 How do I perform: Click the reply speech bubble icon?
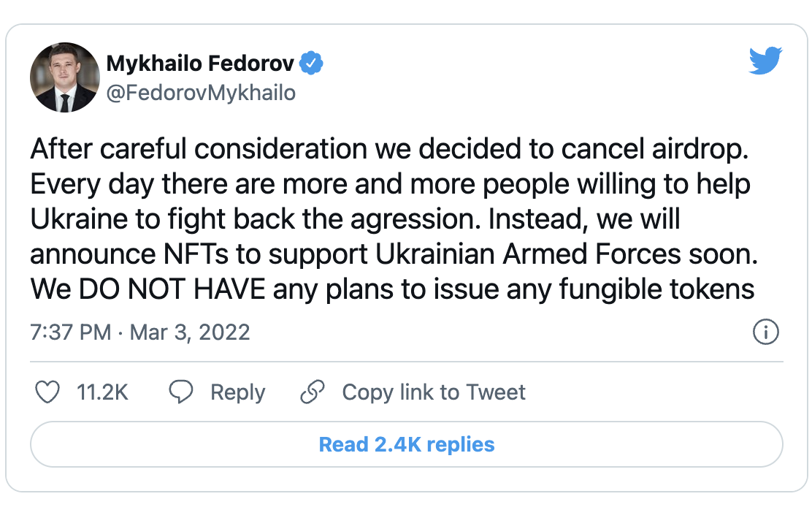tap(180, 392)
